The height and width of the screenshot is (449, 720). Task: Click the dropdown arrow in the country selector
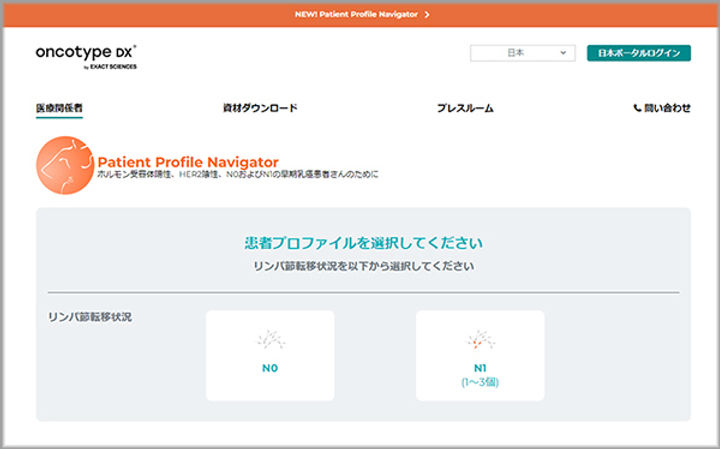pos(564,53)
